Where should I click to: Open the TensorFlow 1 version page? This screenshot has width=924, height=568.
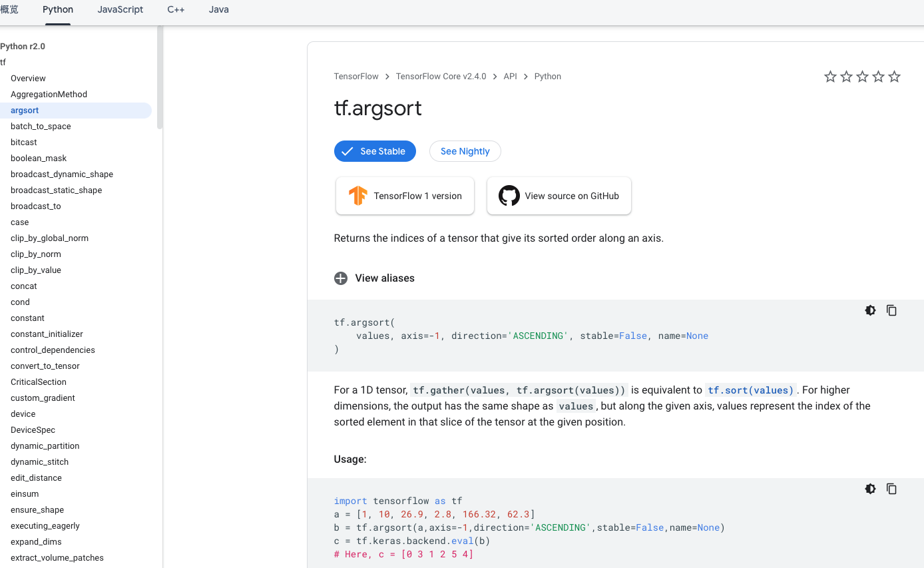coord(405,196)
